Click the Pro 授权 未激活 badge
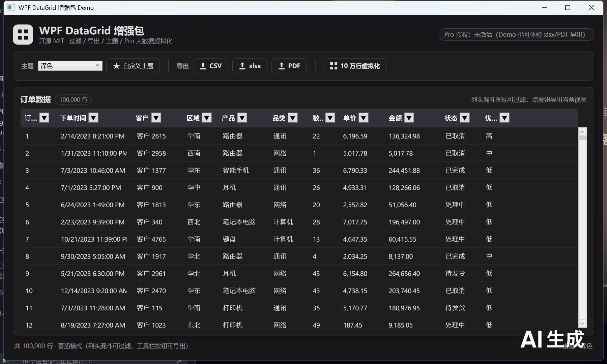This screenshot has height=364, width=607. point(516,34)
